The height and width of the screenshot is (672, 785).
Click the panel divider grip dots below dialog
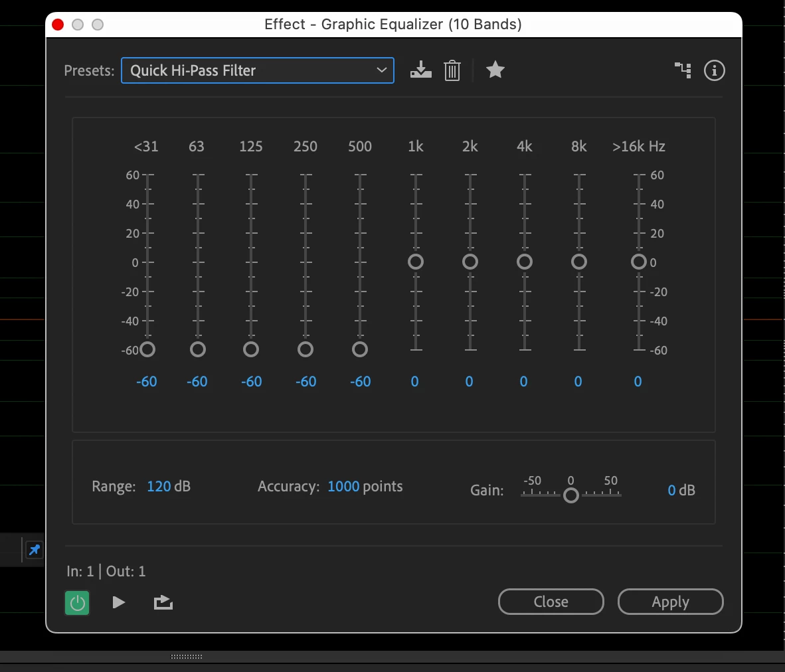[x=186, y=657]
